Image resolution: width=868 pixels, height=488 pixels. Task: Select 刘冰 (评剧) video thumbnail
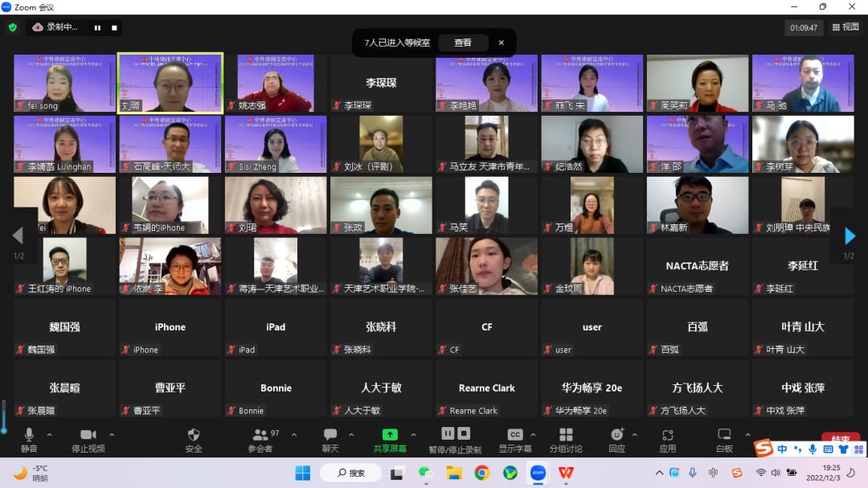[381, 145]
